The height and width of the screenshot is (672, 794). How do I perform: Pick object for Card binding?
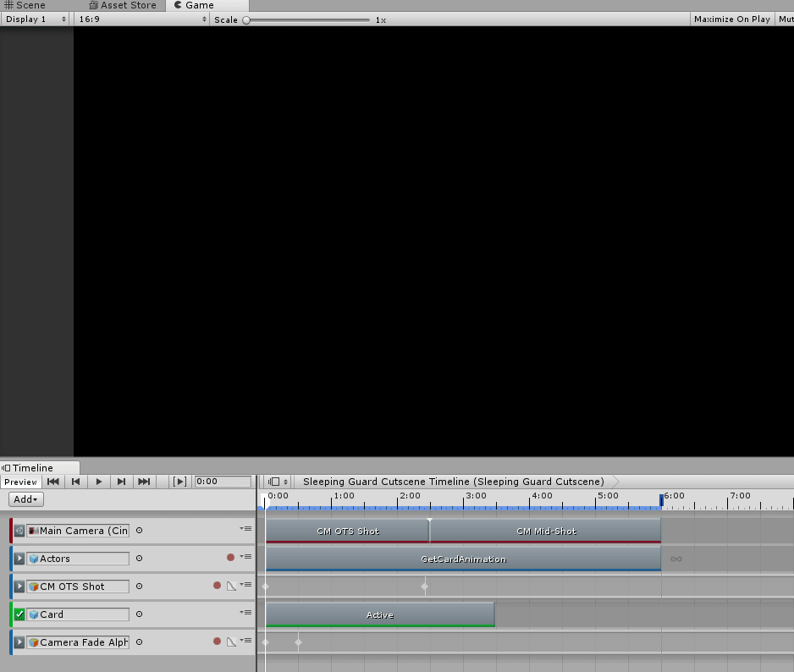tap(140, 614)
